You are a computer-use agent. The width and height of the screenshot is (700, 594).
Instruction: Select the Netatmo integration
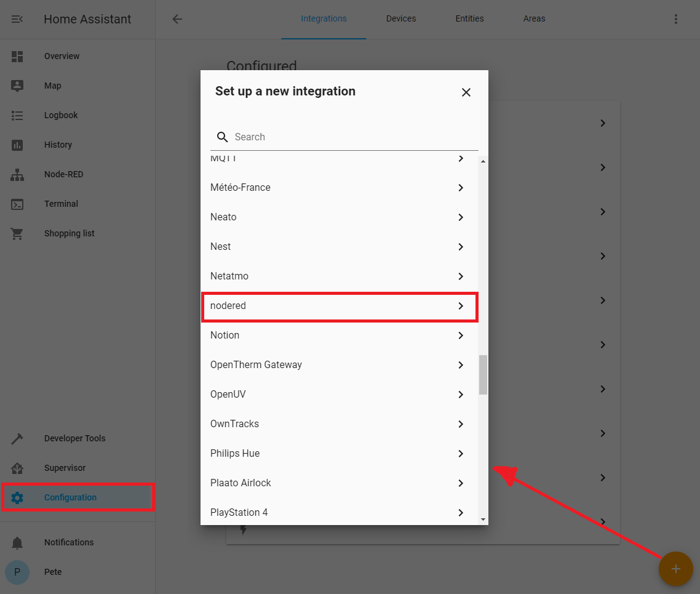(x=340, y=276)
